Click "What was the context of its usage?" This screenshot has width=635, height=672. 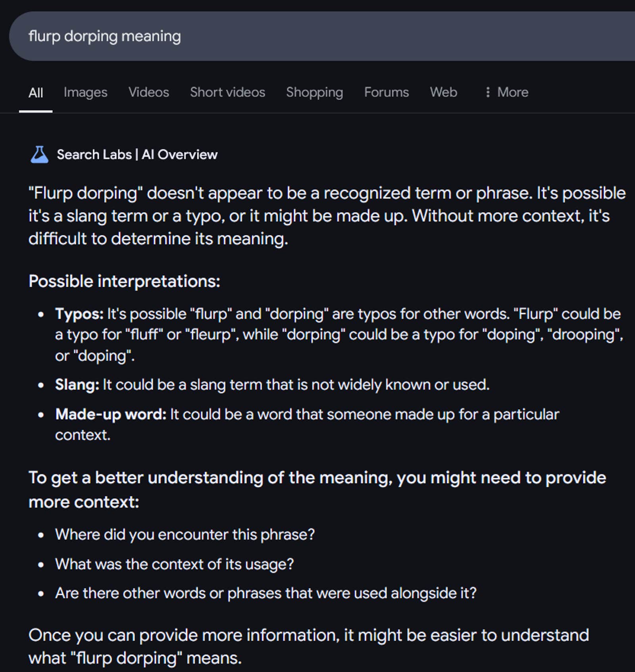tap(174, 564)
